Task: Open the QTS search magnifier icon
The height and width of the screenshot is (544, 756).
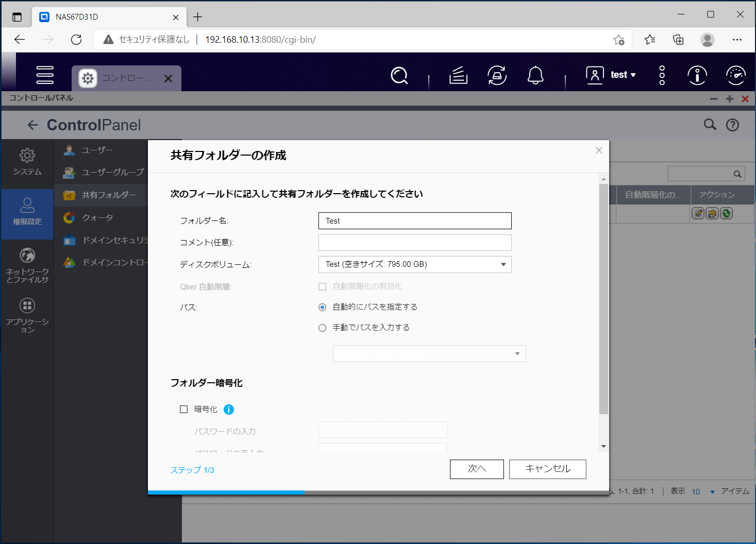Action: [399, 76]
